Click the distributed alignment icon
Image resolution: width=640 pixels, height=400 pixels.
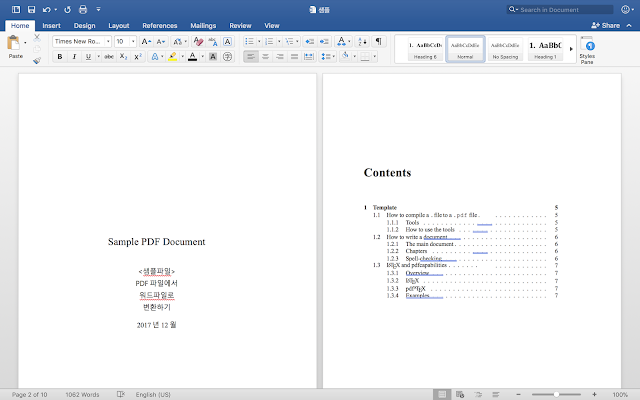(309, 57)
